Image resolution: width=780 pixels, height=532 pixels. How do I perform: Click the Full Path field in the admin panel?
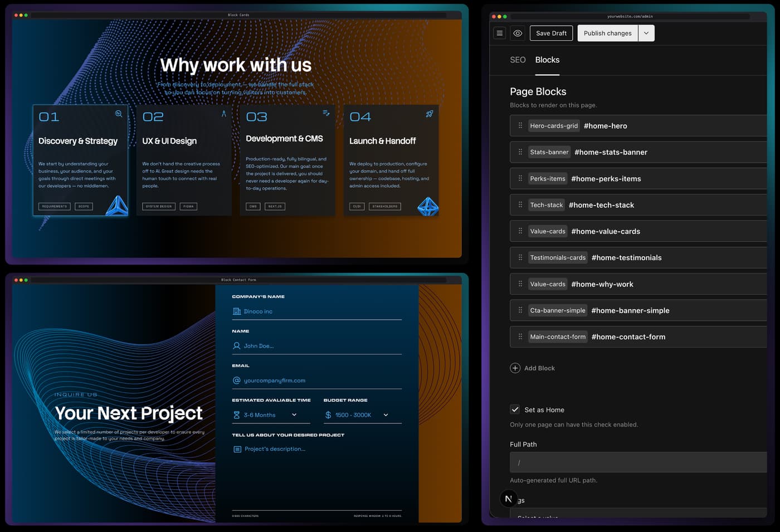point(638,462)
